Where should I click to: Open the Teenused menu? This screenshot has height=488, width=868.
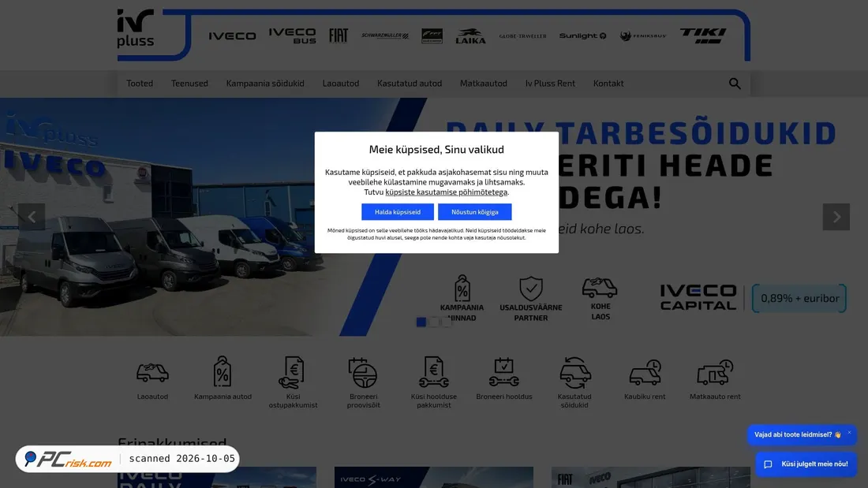click(189, 84)
